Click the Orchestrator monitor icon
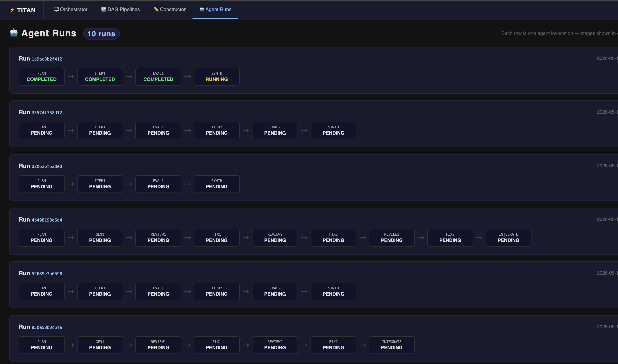 point(56,9)
